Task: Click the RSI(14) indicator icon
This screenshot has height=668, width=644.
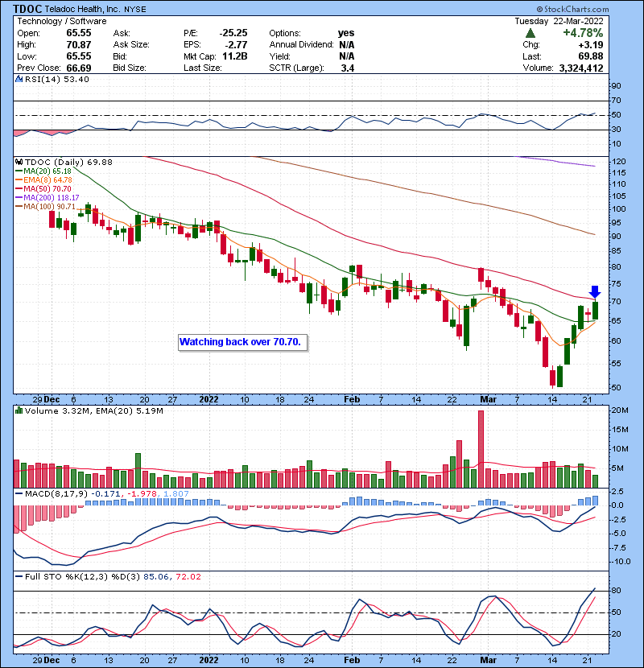Action: (x=19, y=79)
